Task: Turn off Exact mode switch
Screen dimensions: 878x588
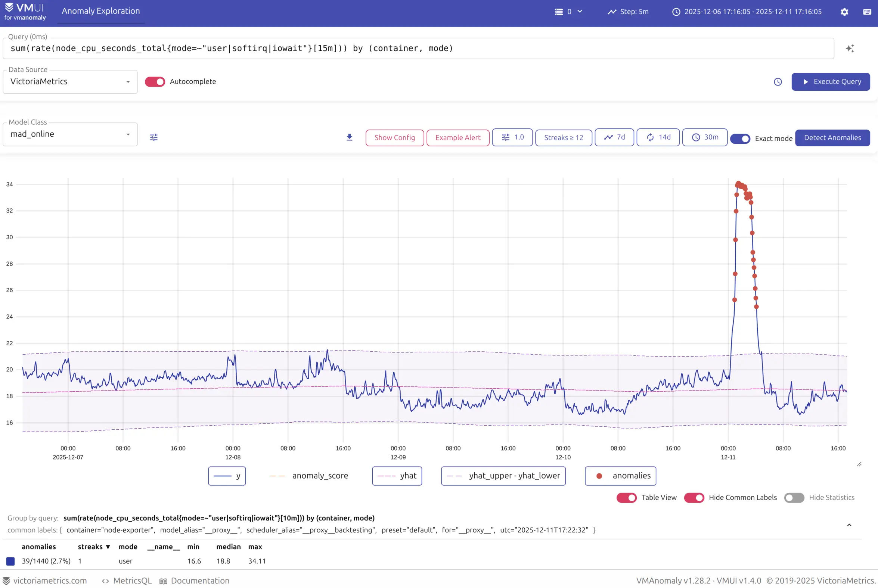Action: click(x=740, y=139)
